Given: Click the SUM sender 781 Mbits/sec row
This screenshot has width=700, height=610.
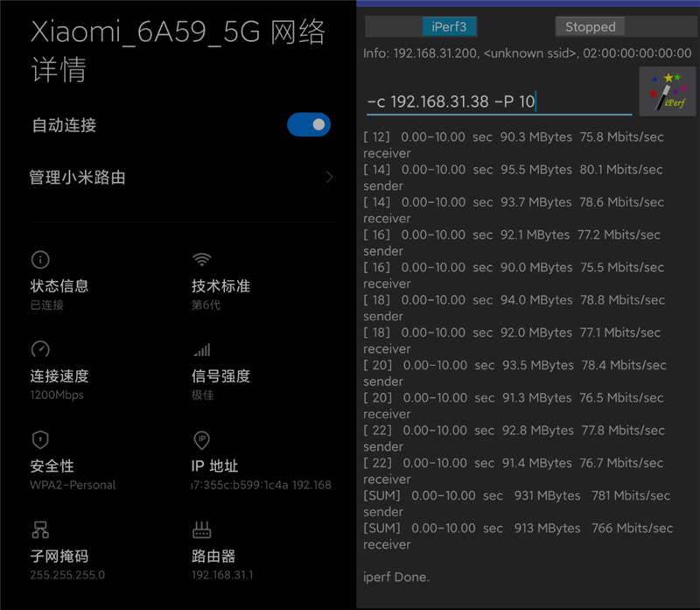Looking at the screenshot, I should click(x=517, y=503).
